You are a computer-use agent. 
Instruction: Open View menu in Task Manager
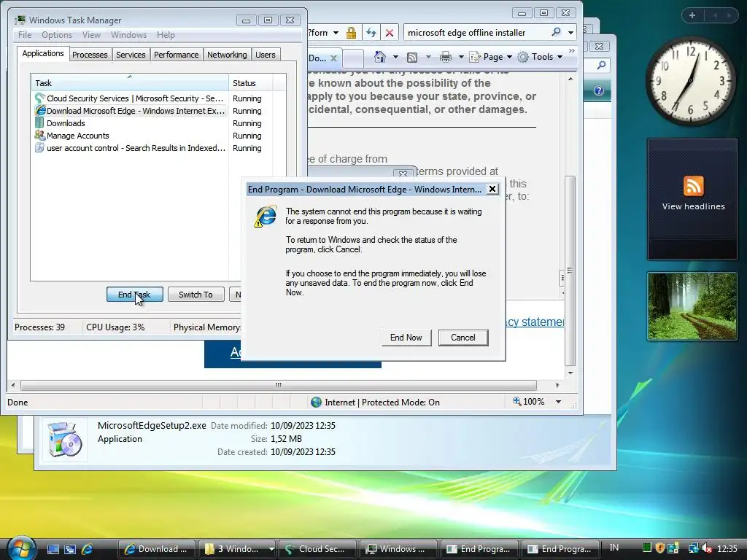click(x=91, y=35)
